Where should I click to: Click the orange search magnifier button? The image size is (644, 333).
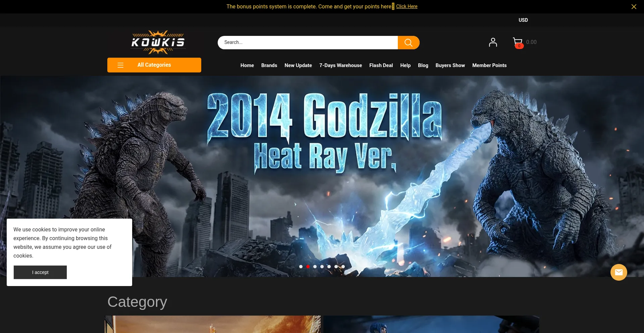pyautogui.click(x=408, y=43)
